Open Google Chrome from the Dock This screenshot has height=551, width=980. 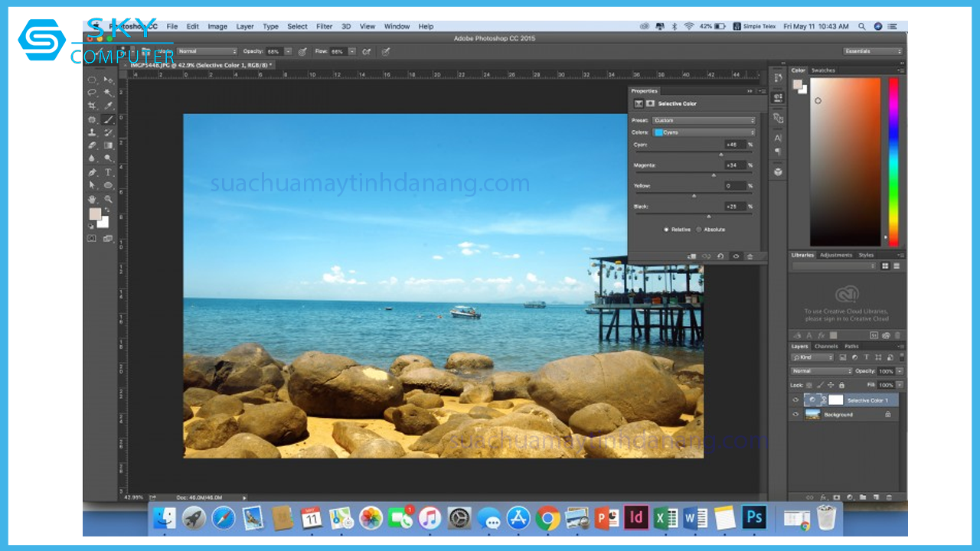point(547,518)
